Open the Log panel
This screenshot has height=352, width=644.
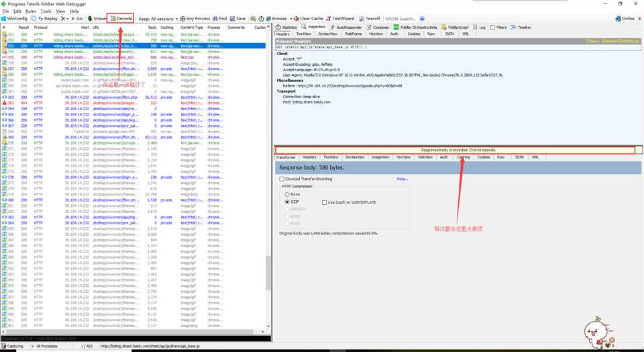click(479, 27)
